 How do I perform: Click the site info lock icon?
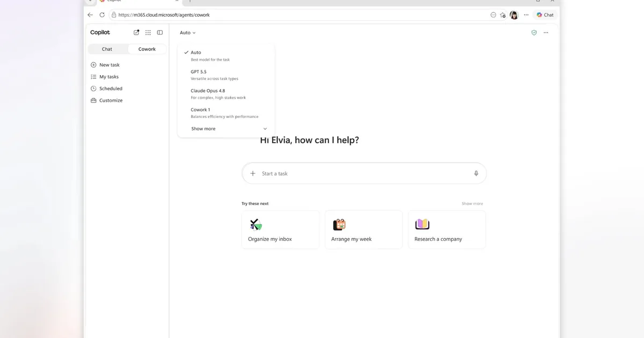[x=114, y=15]
